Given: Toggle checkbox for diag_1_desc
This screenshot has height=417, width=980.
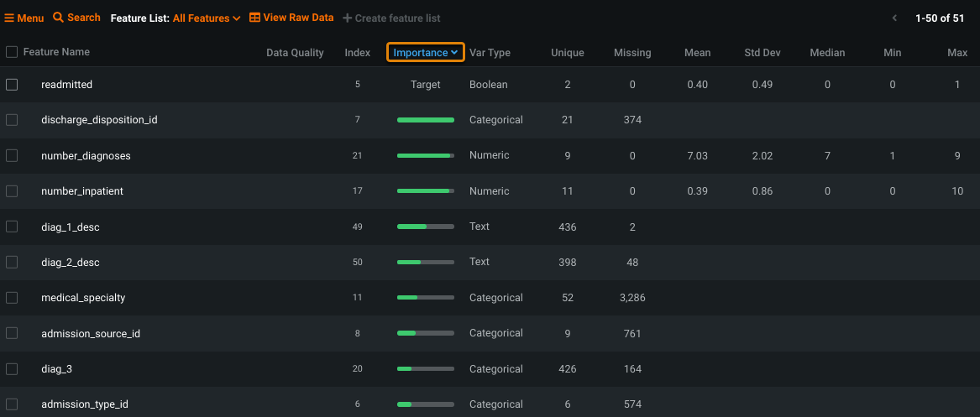Looking at the screenshot, I should 12,227.
